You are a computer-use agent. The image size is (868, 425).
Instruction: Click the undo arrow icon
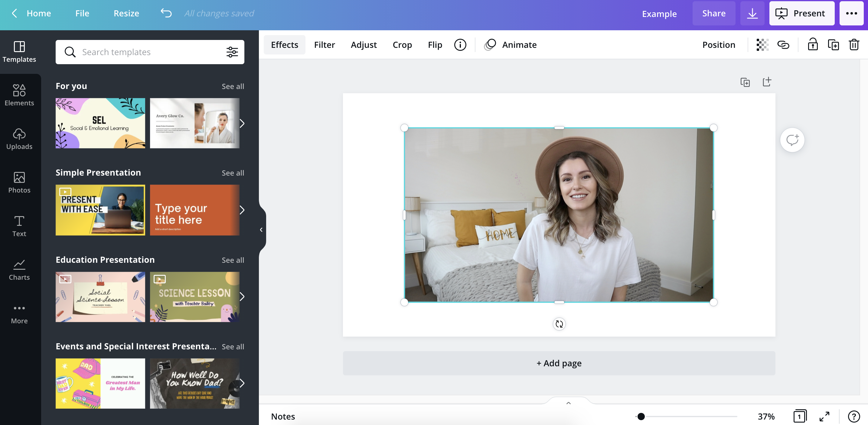pyautogui.click(x=166, y=13)
